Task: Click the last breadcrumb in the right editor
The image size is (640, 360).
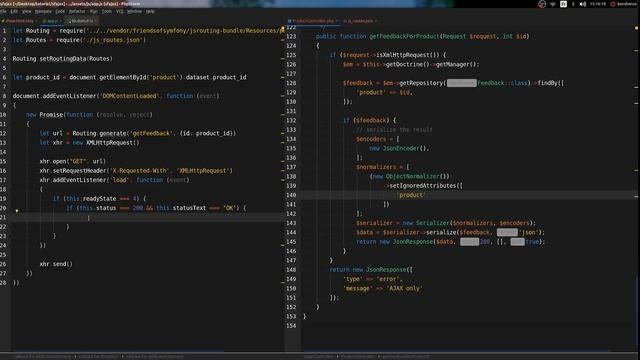Action: [405, 357]
